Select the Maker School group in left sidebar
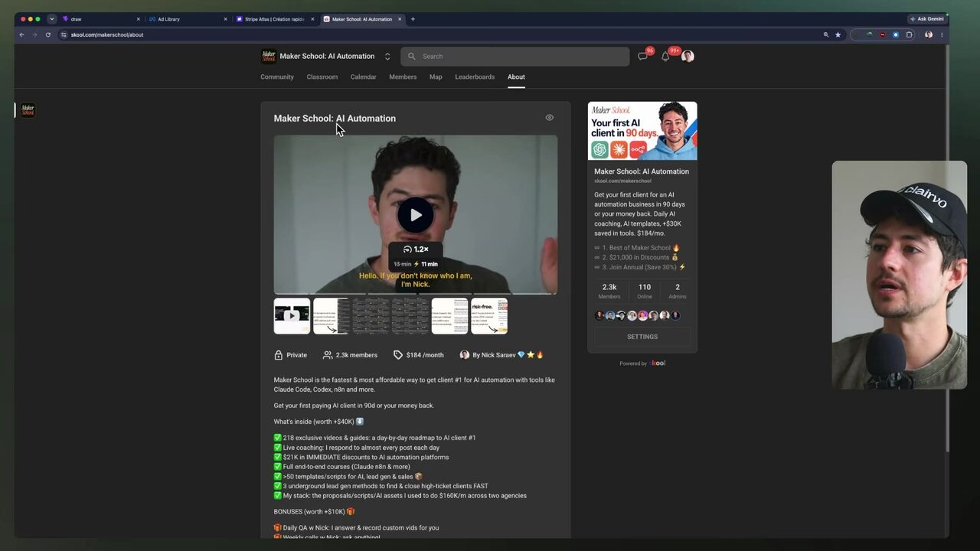The image size is (980, 551). (28, 110)
